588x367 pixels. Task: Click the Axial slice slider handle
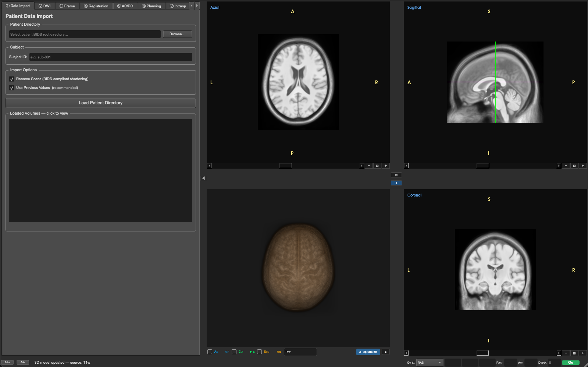click(285, 166)
